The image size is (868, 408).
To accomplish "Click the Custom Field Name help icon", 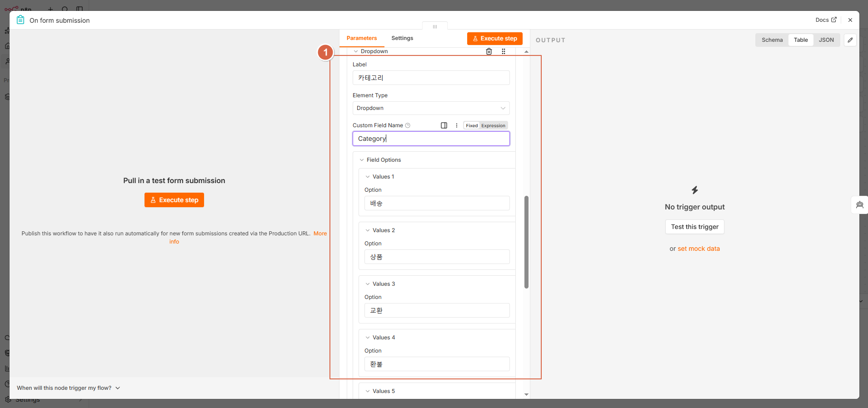I will click(408, 125).
